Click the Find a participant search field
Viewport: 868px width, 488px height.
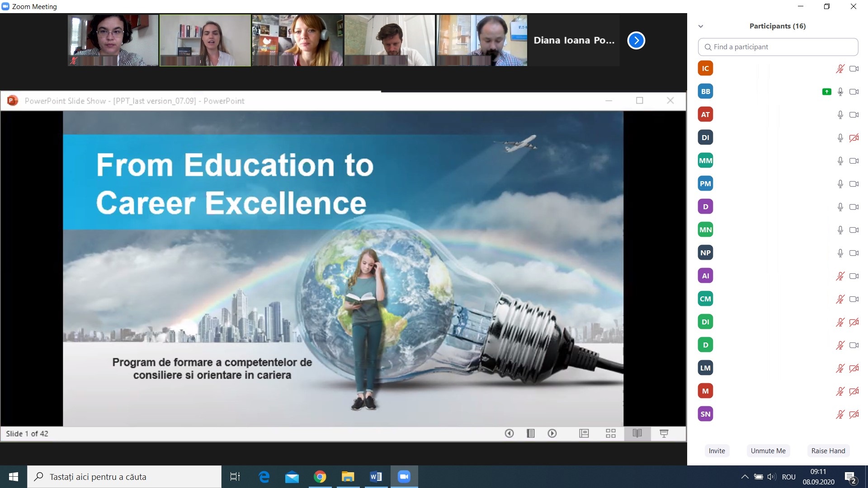click(778, 47)
